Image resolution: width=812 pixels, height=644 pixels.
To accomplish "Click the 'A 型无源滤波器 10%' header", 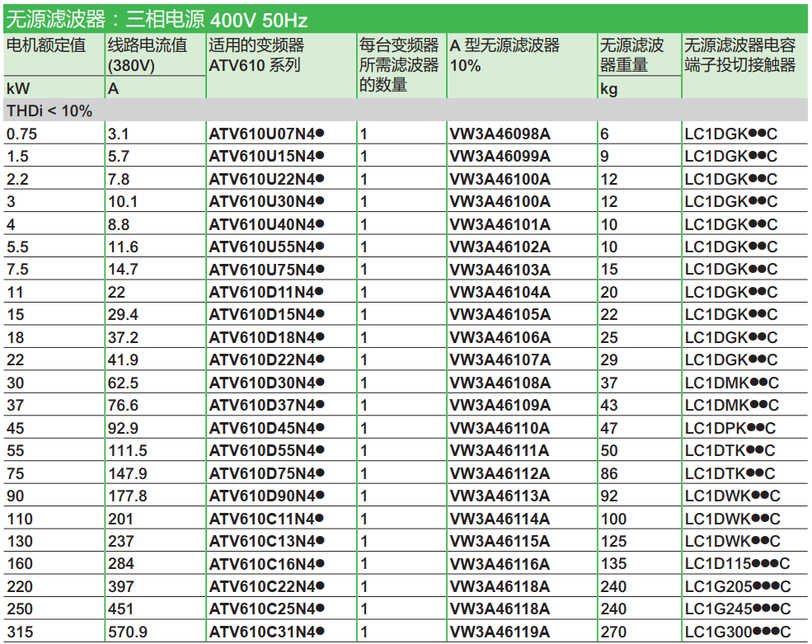I will pos(505,54).
